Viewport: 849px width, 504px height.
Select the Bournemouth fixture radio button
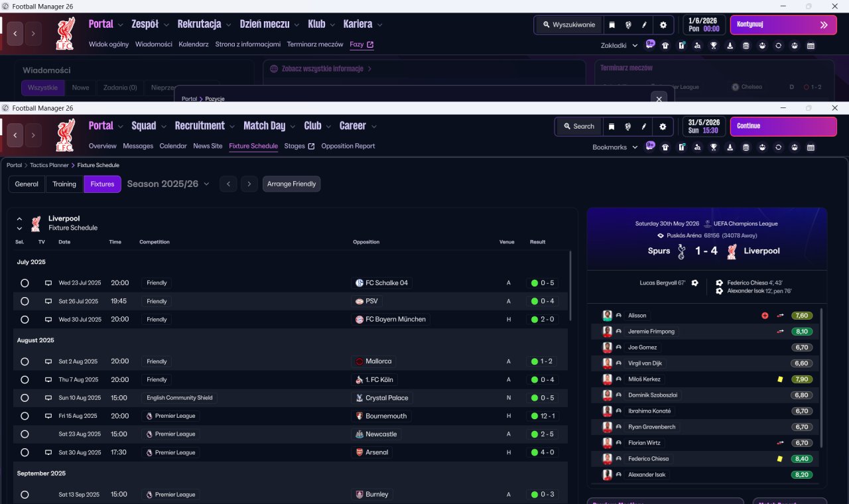[x=25, y=416]
